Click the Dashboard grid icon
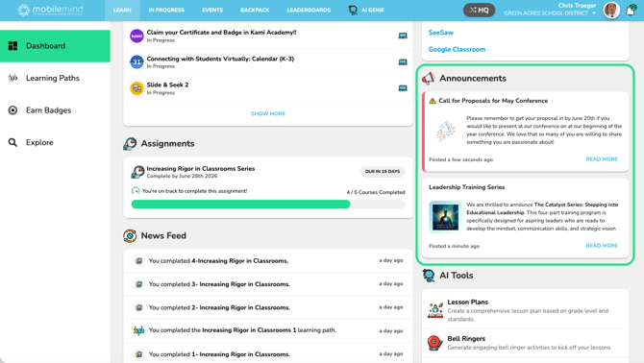644x363 pixels. click(12, 46)
